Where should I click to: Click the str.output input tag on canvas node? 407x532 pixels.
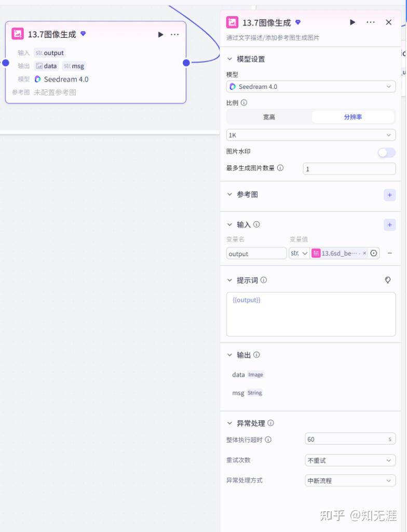pyautogui.click(x=49, y=53)
